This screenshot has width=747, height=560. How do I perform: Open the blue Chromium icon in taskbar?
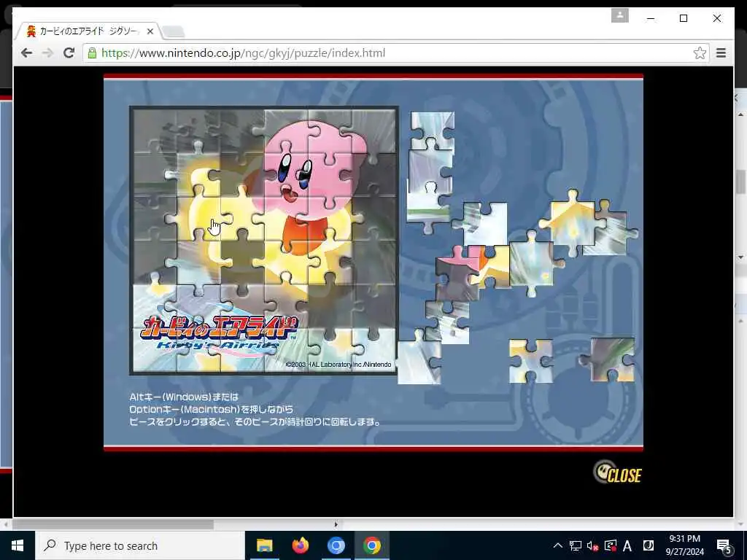click(336, 545)
